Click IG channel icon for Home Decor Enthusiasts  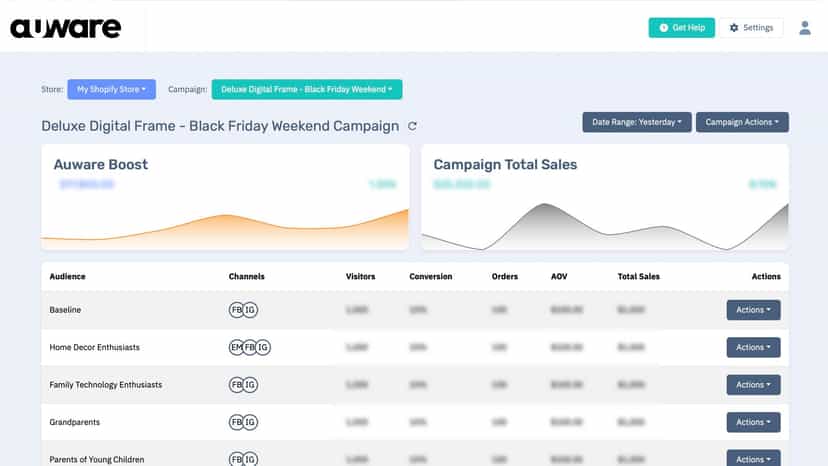click(x=263, y=347)
